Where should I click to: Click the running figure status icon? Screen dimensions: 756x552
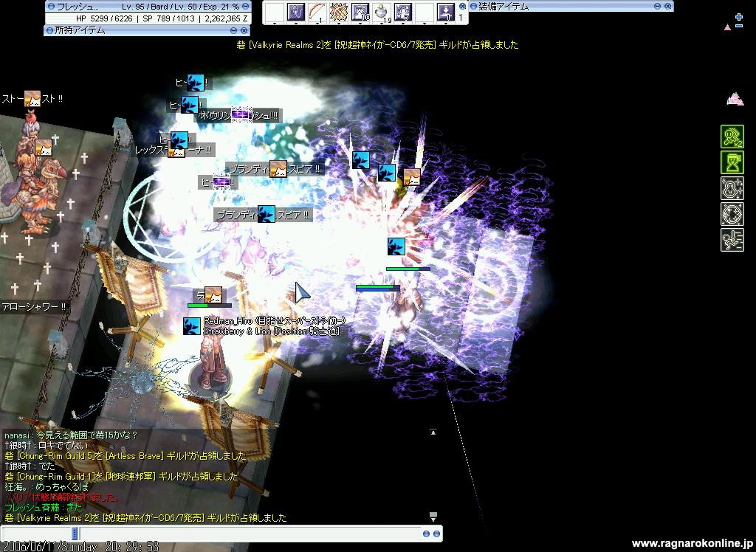click(x=732, y=240)
